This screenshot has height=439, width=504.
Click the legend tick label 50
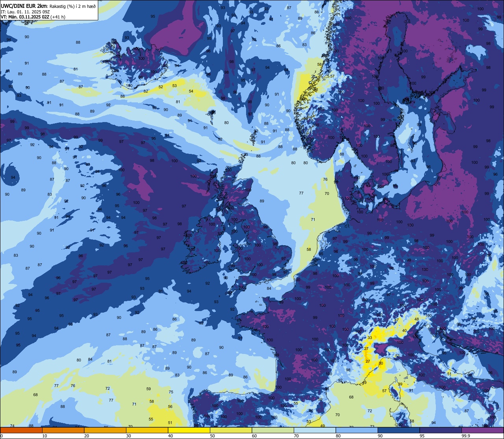(212, 436)
